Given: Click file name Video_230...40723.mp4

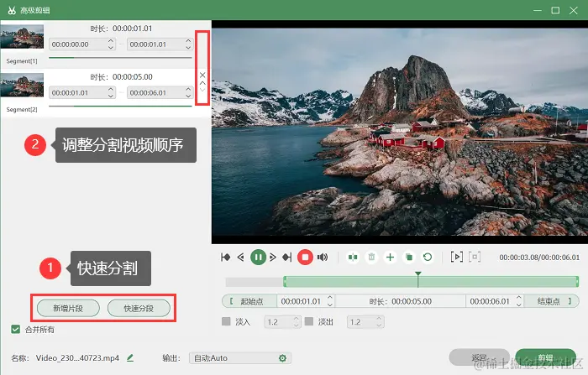Looking at the screenshot, I should [x=77, y=357].
